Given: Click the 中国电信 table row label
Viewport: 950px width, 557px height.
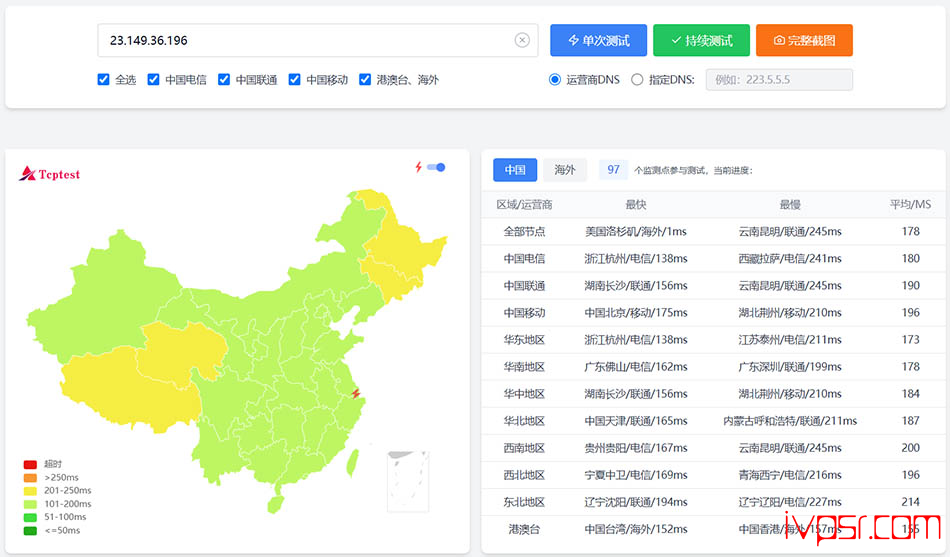Looking at the screenshot, I should pos(524,259).
